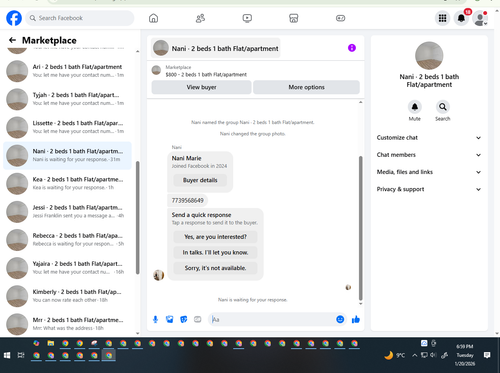Open the Facebook logo home link
Viewport: 500px width, 373px height.
tap(14, 18)
